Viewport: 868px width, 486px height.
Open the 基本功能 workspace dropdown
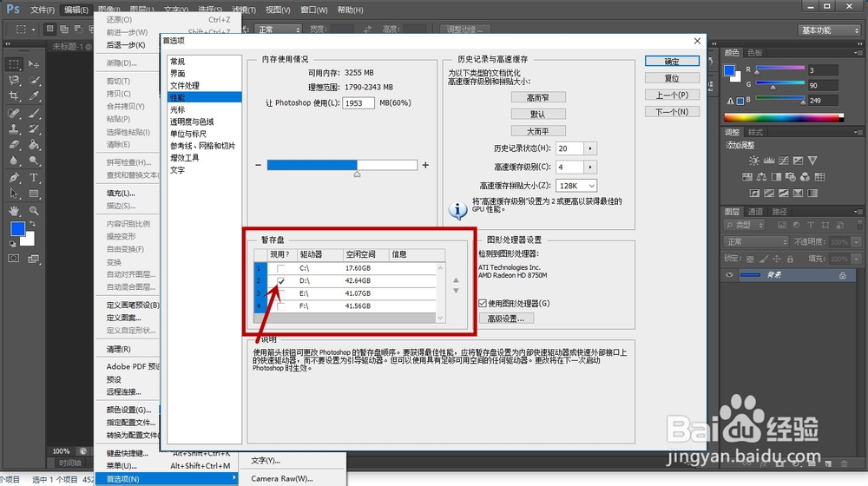click(829, 30)
